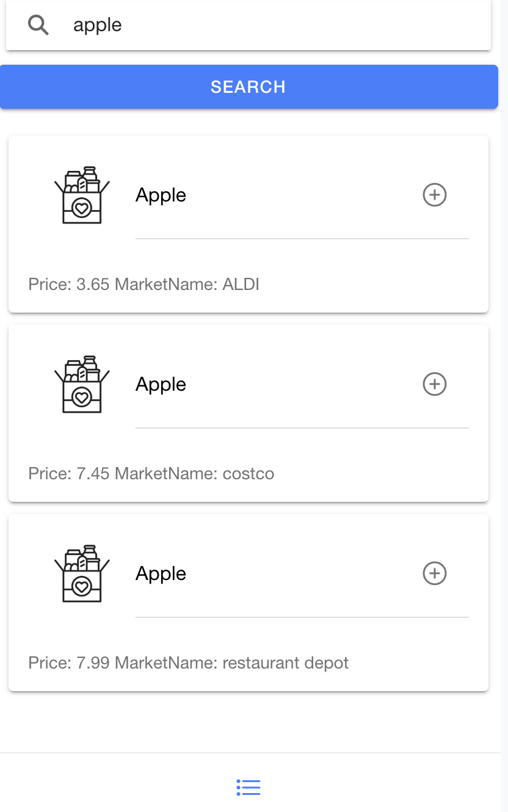Click the "Price: 3.65 MarketName: ALDI" text
Viewport: 508px width, 812px height.
[x=144, y=284]
